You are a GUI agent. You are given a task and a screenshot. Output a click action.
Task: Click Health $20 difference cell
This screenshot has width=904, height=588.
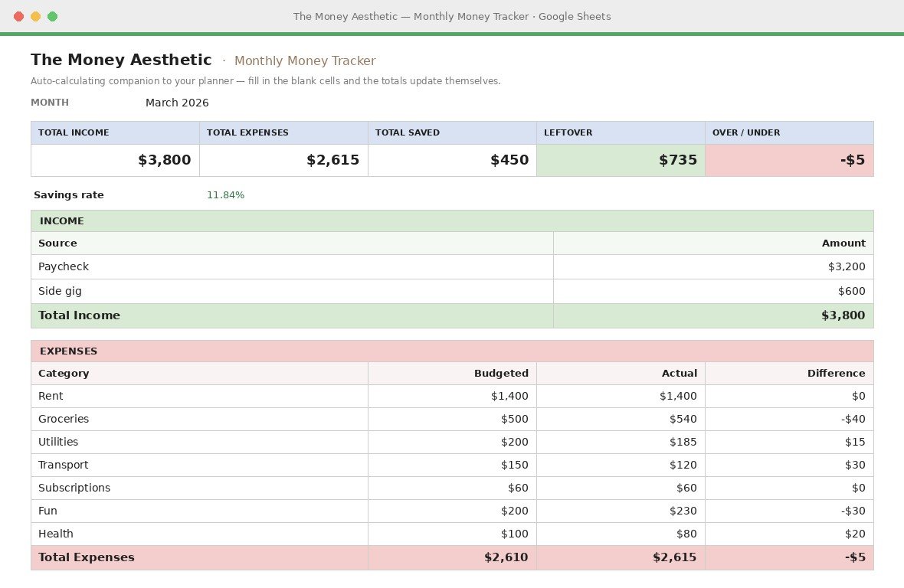click(789, 534)
